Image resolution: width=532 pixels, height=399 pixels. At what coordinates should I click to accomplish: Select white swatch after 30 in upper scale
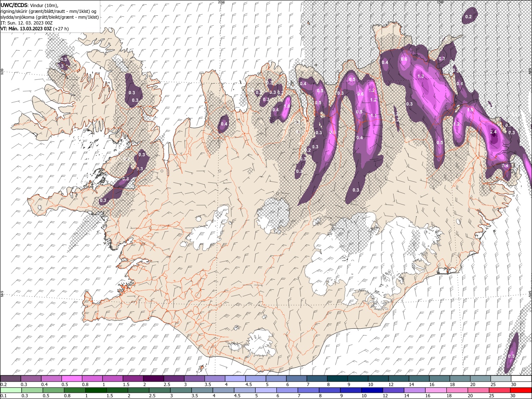pyautogui.click(x=522, y=379)
